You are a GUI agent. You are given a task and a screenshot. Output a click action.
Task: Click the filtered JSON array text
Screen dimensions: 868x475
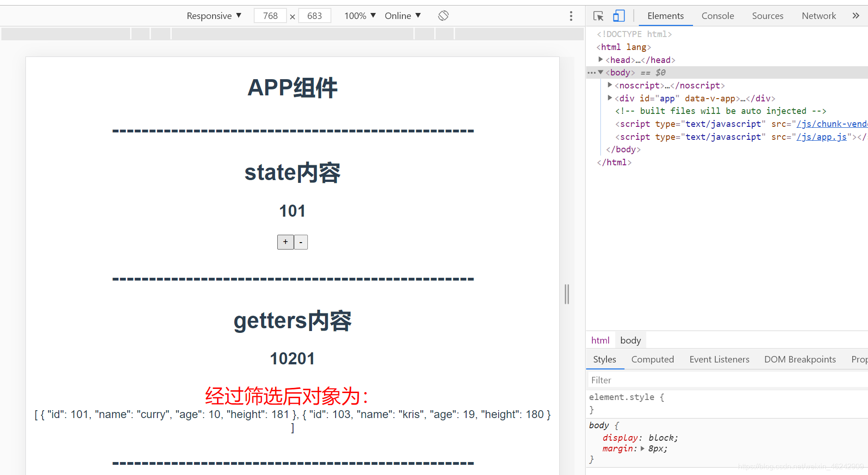tap(293, 421)
